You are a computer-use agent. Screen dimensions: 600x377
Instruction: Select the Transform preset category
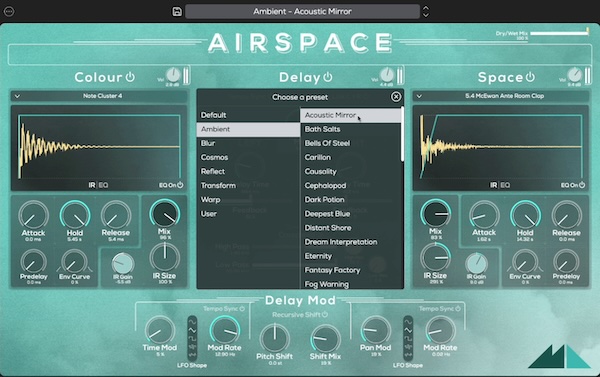coord(248,186)
